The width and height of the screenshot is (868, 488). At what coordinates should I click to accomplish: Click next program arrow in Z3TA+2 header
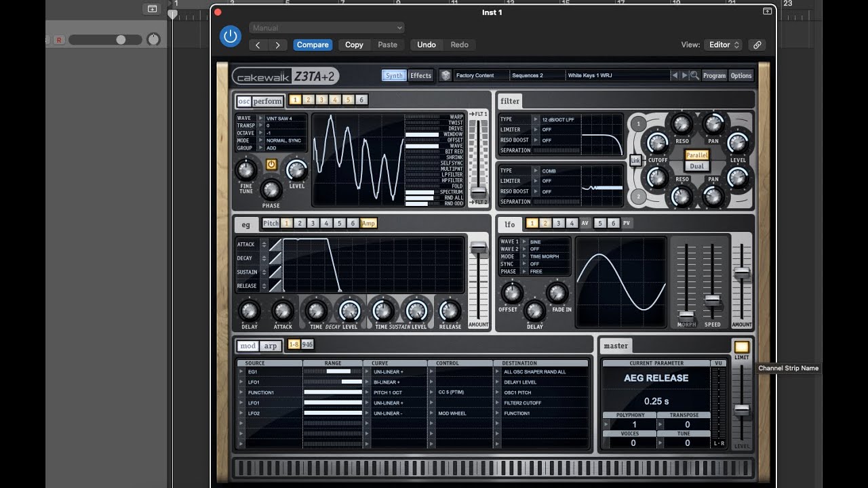[x=684, y=75]
